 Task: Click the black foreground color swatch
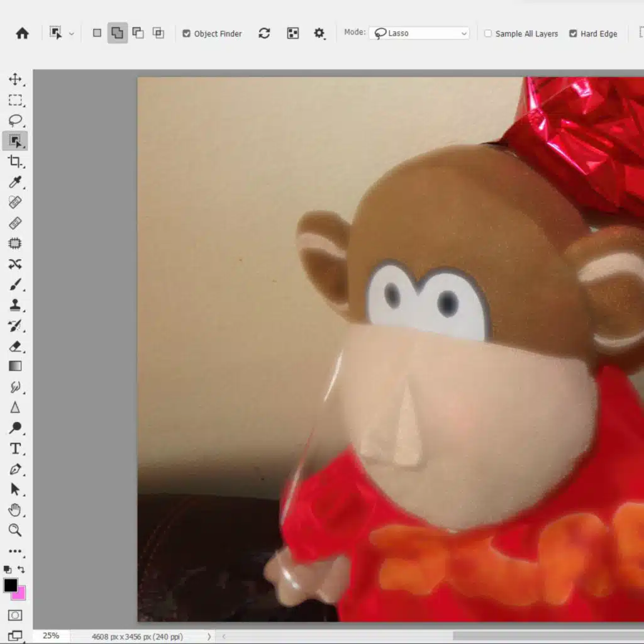click(11, 585)
